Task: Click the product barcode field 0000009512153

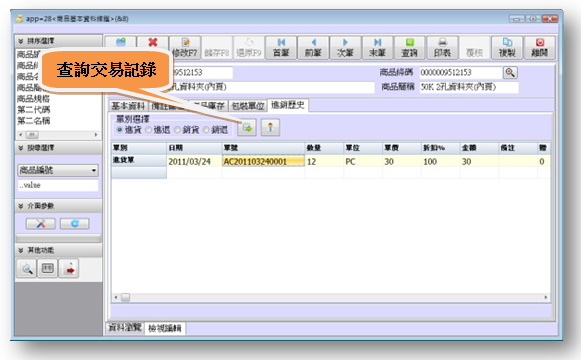Action: [460, 72]
